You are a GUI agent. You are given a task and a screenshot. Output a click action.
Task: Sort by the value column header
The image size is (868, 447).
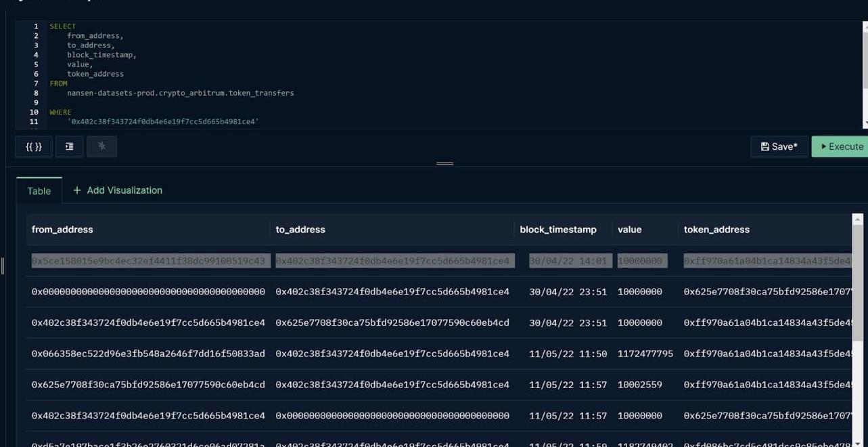click(x=629, y=230)
